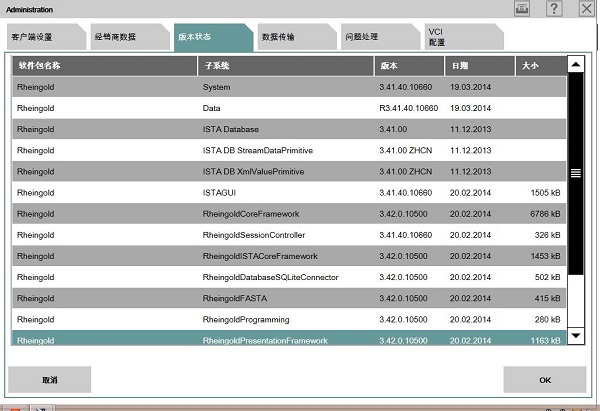Image resolution: width=600 pixels, height=411 pixels.
Task: Open the VCI 配置 tab
Action: (464, 37)
